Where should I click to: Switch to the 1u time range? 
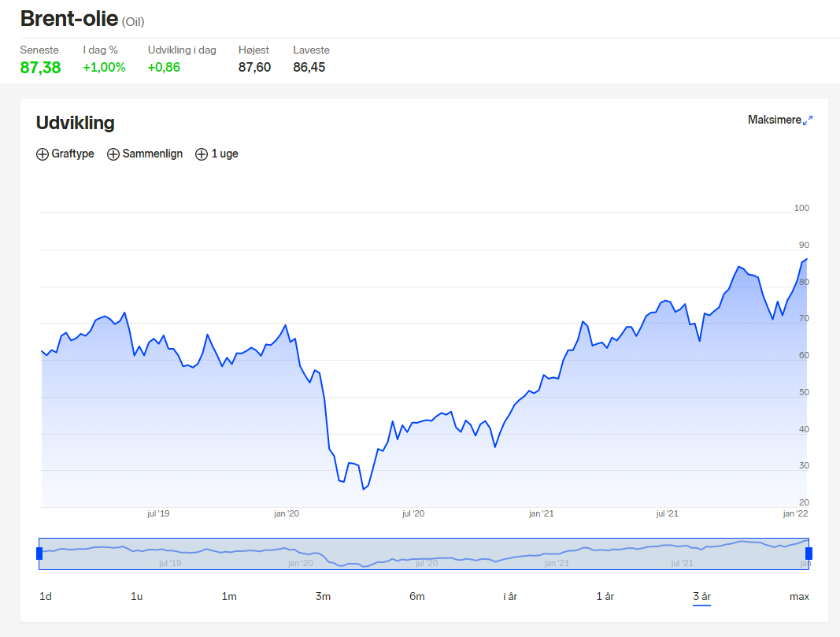tap(137, 596)
